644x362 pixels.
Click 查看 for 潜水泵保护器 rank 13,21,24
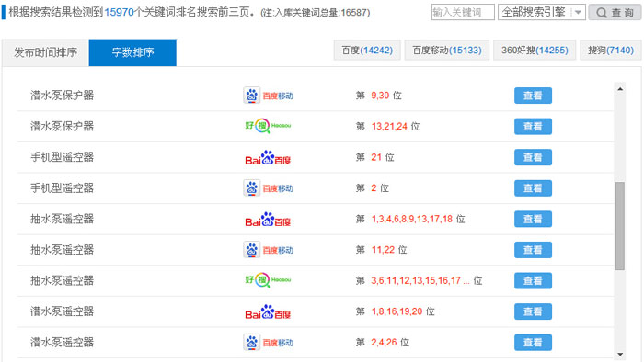pos(533,126)
